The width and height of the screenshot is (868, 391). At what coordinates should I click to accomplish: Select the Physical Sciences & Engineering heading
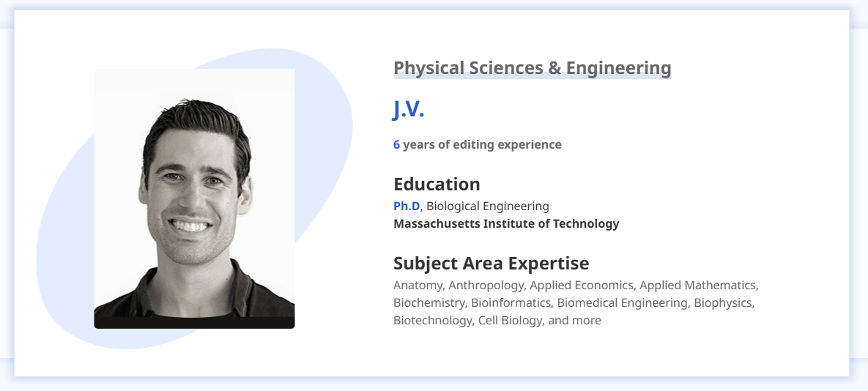tap(532, 68)
